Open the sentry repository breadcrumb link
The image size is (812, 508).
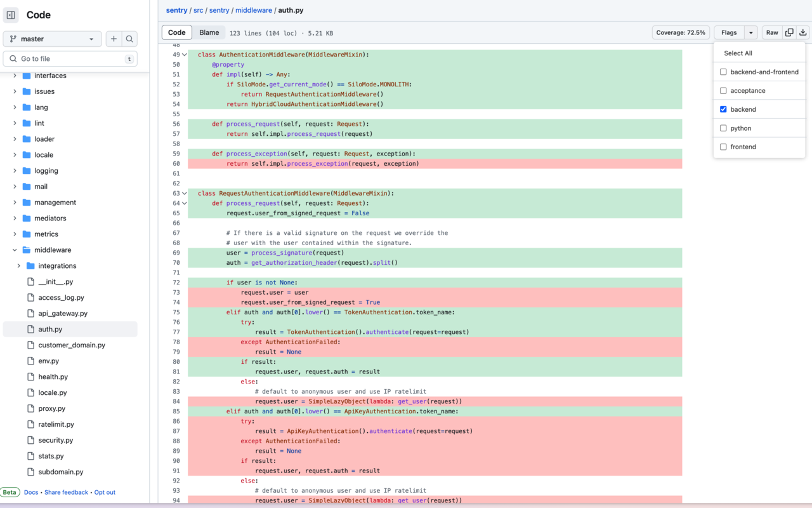pyautogui.click(x=176, y=10)
